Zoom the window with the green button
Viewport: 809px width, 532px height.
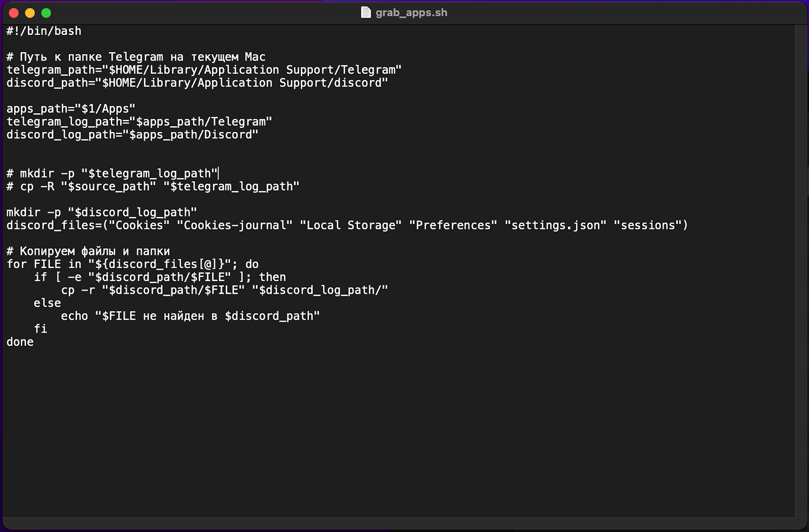(46, 13)
